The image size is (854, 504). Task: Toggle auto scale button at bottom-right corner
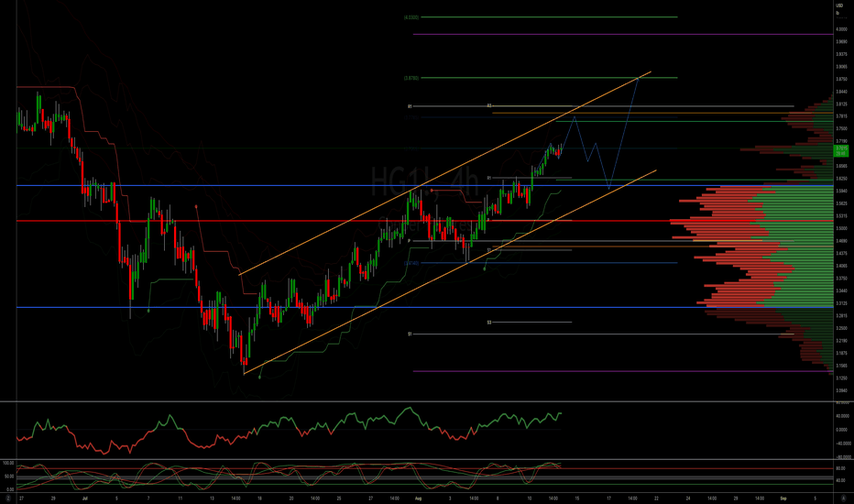tap(843, 499)
